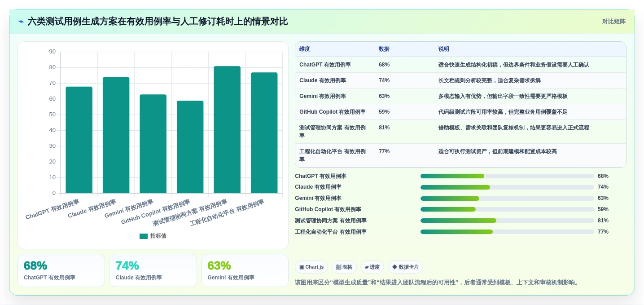Click the Claude 有效用例率 chart bar
This screenshot has width=644, height=305.
click(x=116, y=135)
